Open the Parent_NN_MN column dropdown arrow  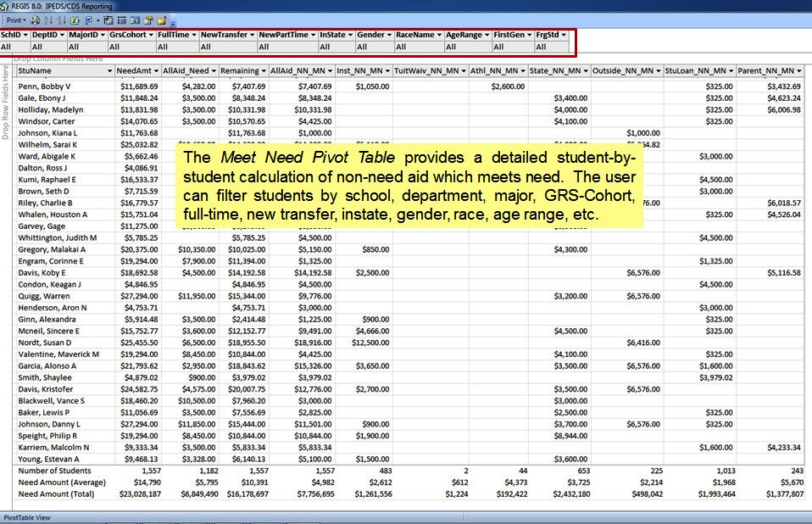point(799,70)
